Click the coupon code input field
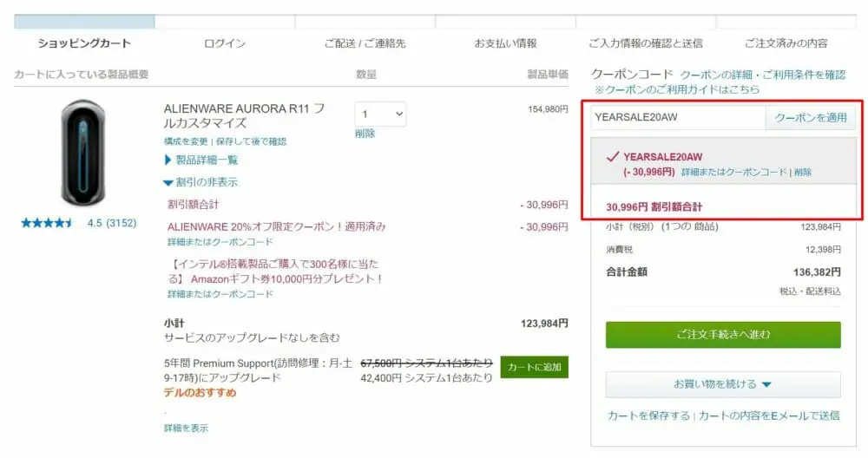This screenshot has height=458, width=868. (x=677, y=117)
